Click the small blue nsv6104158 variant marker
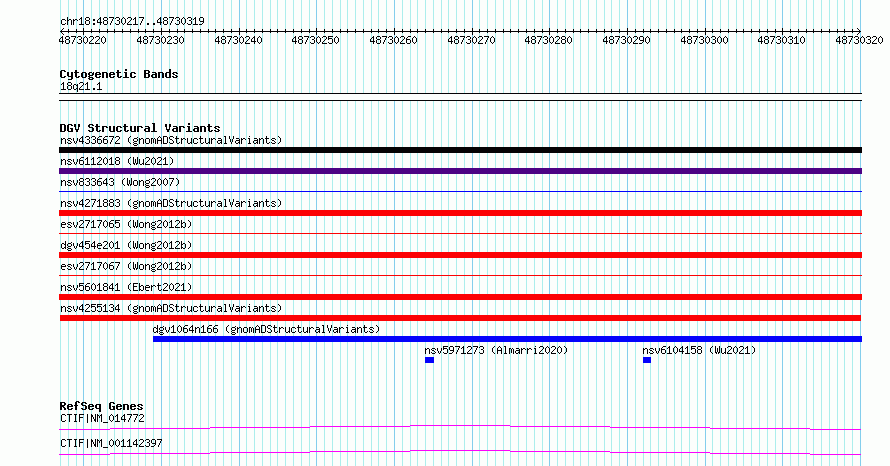890x466 pixels. pos(646,360)
